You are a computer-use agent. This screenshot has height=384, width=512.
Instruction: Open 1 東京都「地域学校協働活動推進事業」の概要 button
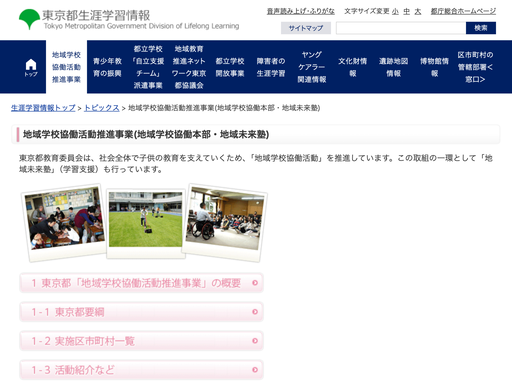pyautogui.click(x=141, y=283)
